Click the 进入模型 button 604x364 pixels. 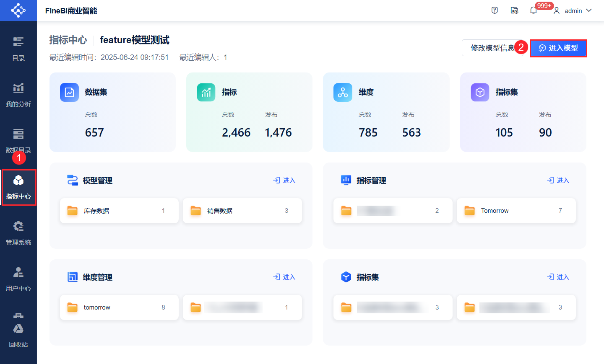coord(558,48)
